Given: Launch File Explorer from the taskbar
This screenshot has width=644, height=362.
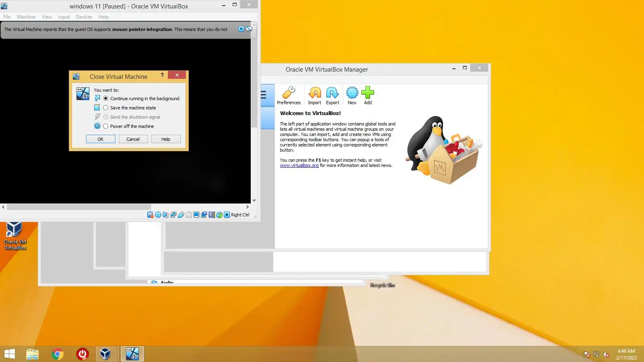Looking at the screenshot, I should [33, 354].
